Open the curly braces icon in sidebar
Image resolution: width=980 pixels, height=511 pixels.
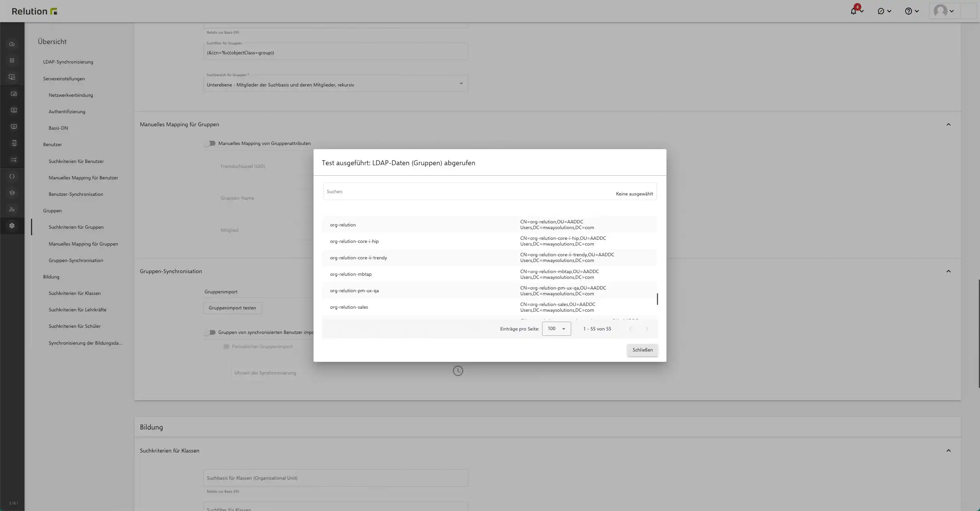click(12, 176)
